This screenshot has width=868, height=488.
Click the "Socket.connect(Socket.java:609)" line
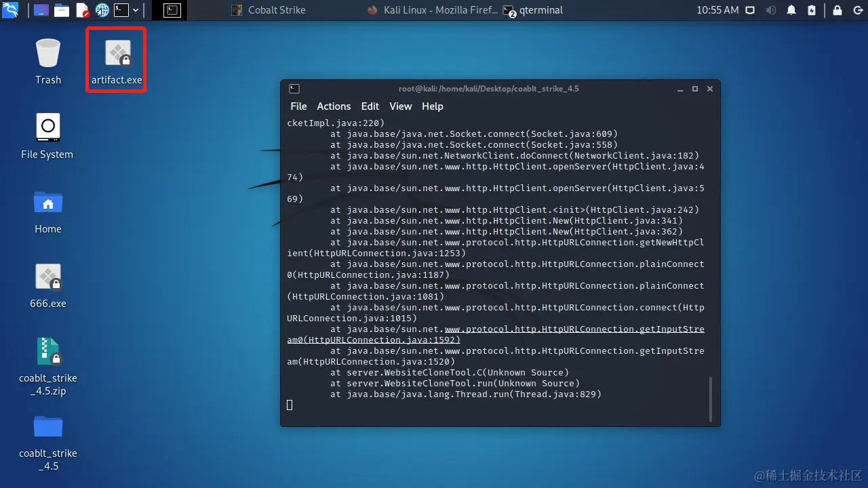[x=474, y=134]
